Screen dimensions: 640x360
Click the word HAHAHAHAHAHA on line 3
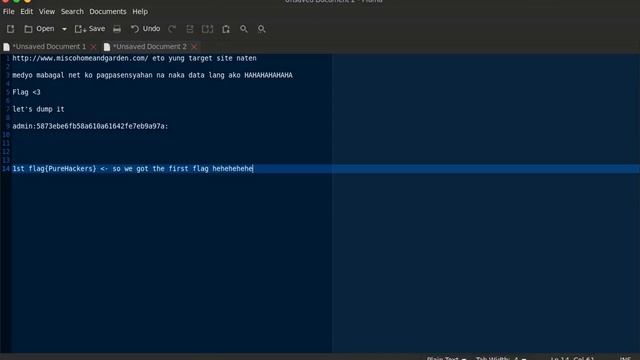[x=268, y=76]
